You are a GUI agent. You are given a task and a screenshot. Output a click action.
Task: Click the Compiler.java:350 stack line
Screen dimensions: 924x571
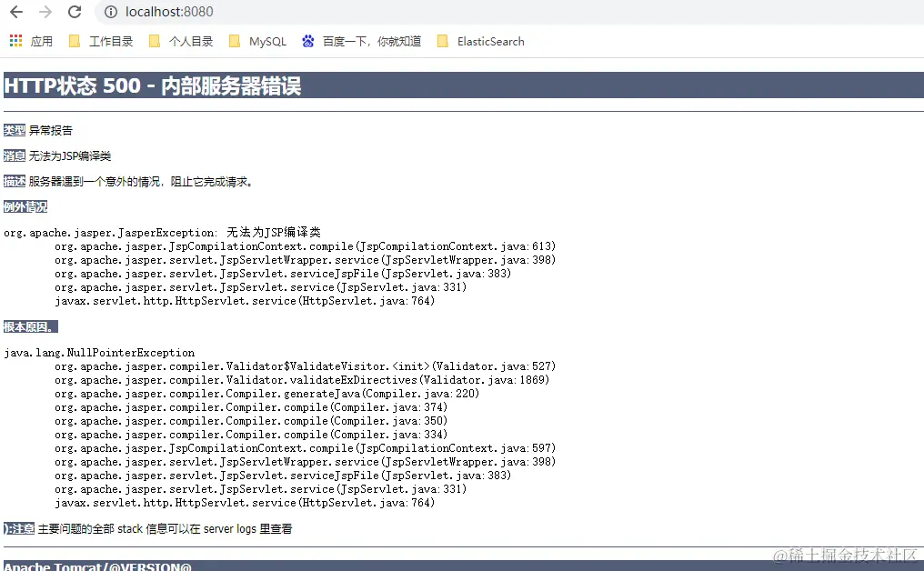coord(251,421)
